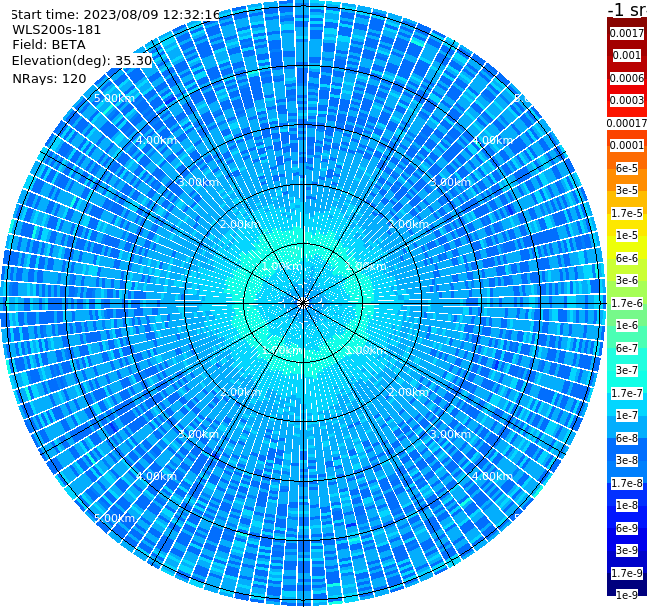Click the 1e-9 colorbar label
Image resolution: width=647 pixels, height=607 pixels.
pos(627,595)
